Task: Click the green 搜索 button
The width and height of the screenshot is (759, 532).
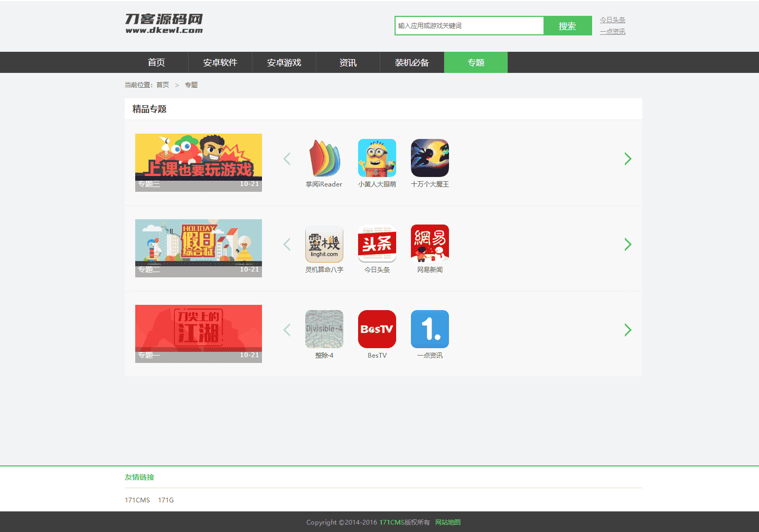Action: click(x=568, y=26)
